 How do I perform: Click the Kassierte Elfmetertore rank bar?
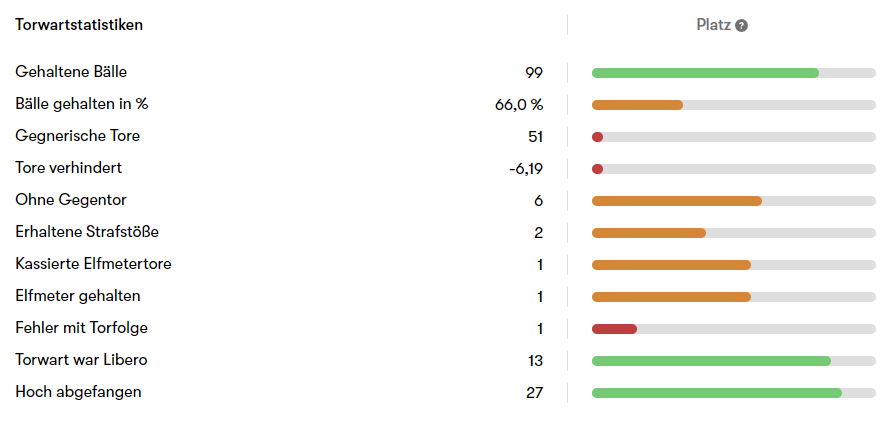671,265
